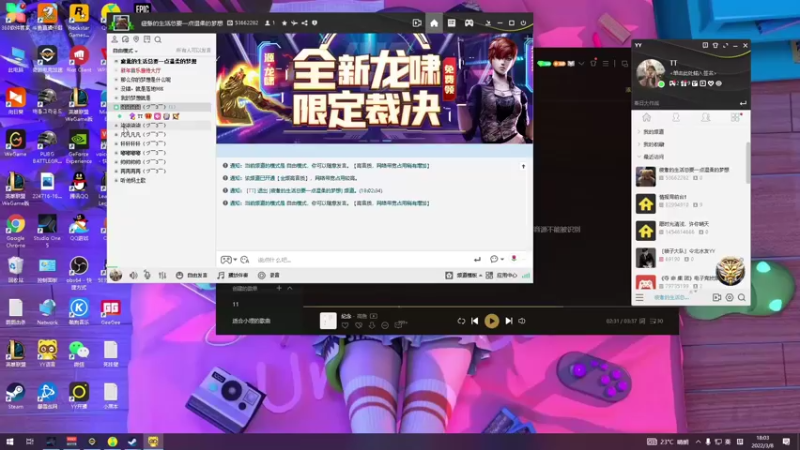Screen dimensions: 800x450
Task: Share the channel using the share icon
Action: (305, 23)
